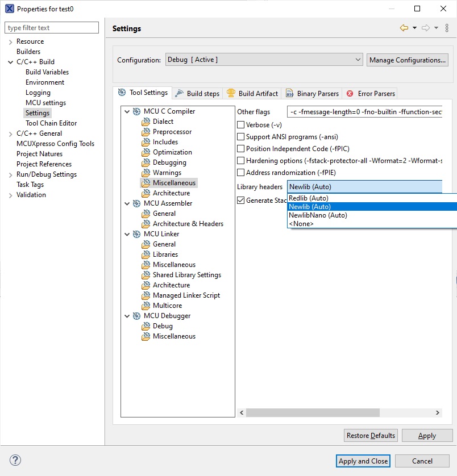Open the Managed Linker Script settings

click(x=184, y=295)
